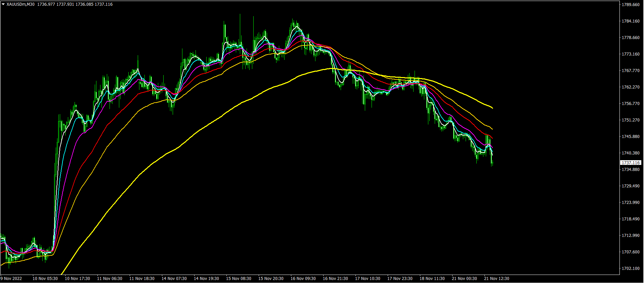Click the 1767.770 price scale label

pos(631,71)
